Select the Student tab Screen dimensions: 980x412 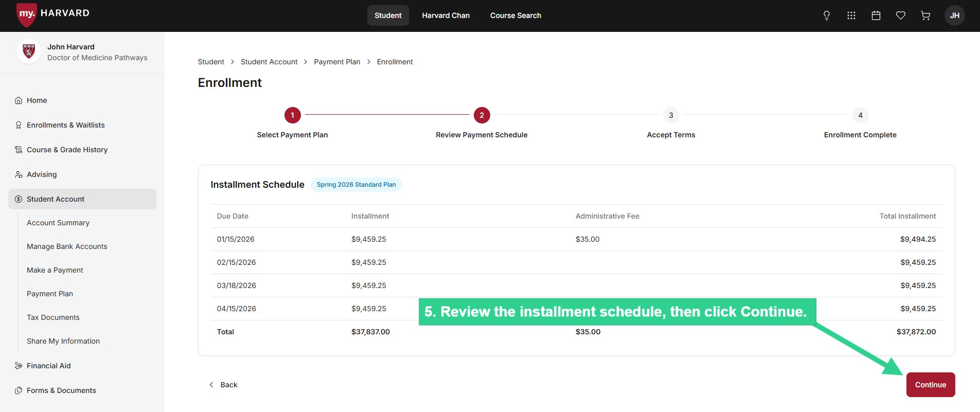point(388,15)
